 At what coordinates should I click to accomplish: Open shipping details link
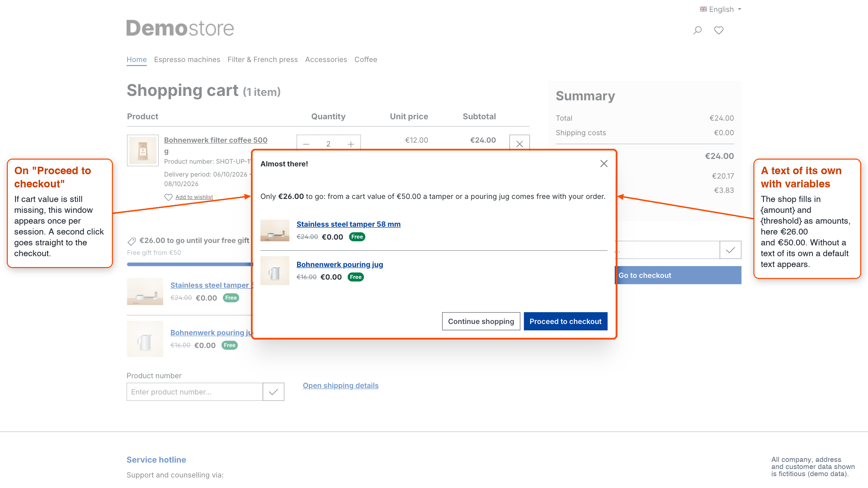341,385
